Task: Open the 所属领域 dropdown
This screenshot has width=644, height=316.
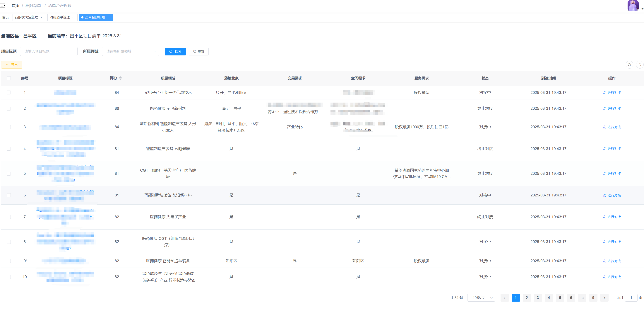Action: (131, 52)
